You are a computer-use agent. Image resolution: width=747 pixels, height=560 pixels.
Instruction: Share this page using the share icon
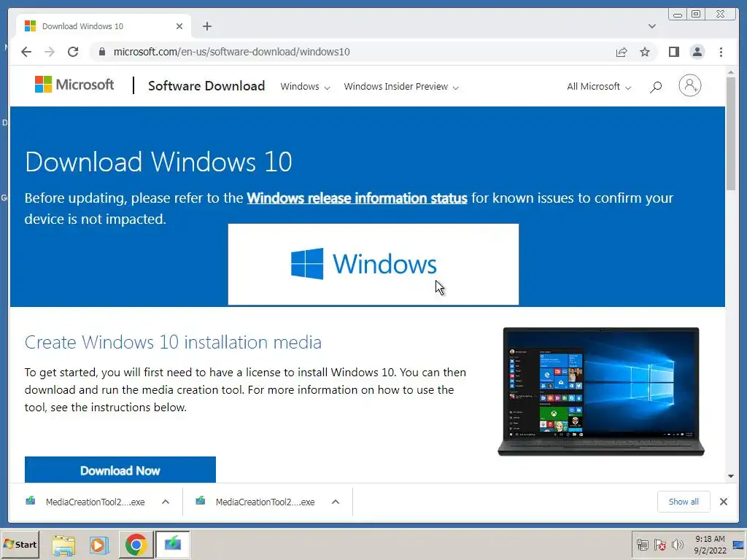[x=622, y=52]
